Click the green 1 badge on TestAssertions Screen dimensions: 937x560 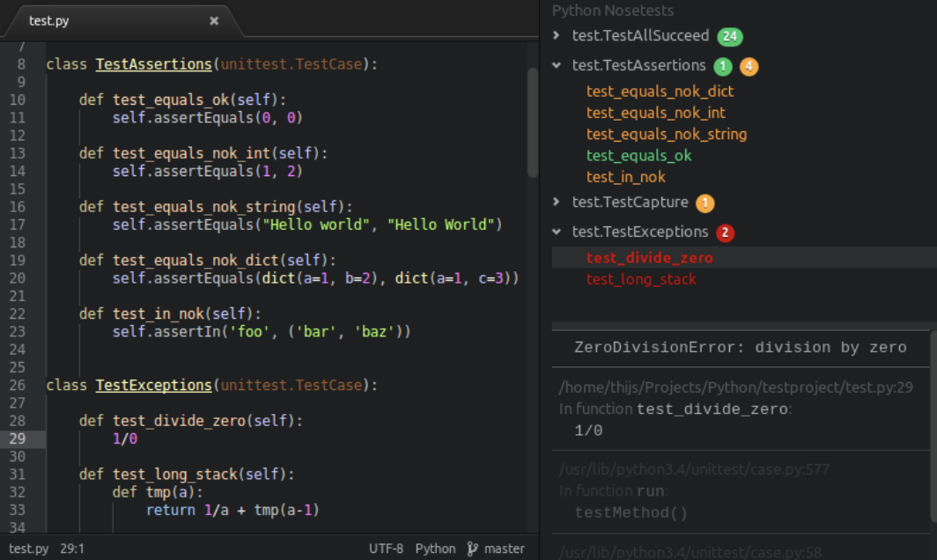723,66
